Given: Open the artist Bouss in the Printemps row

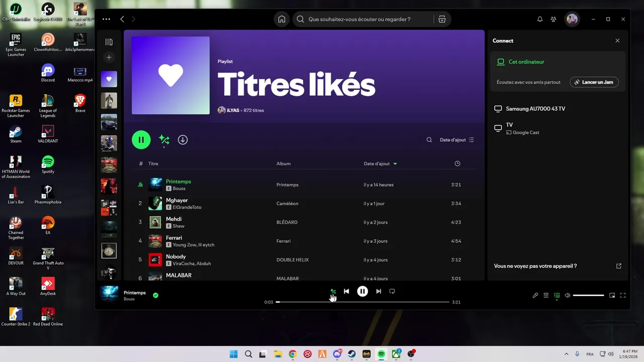Looking at the screenshot, I should [x=179, y=189].
